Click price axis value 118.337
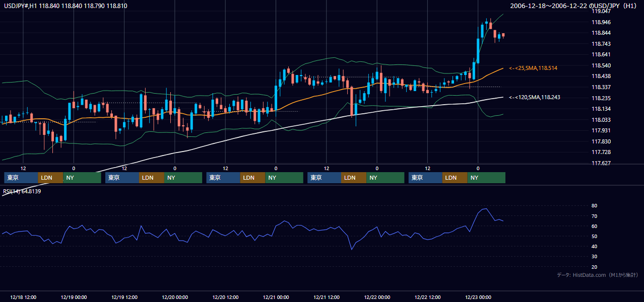The width and height of the screenshot is (644, 302). point(602,87)
